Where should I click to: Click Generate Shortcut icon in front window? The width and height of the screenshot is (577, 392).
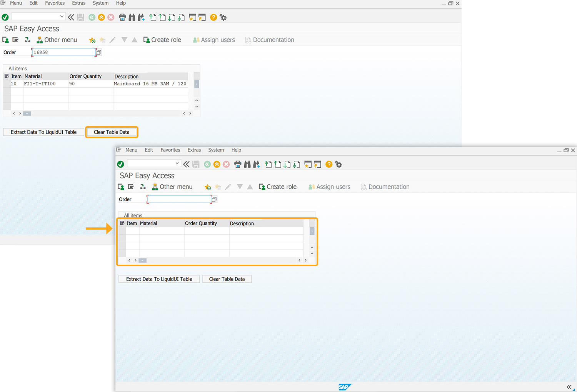tap(317, 164)
